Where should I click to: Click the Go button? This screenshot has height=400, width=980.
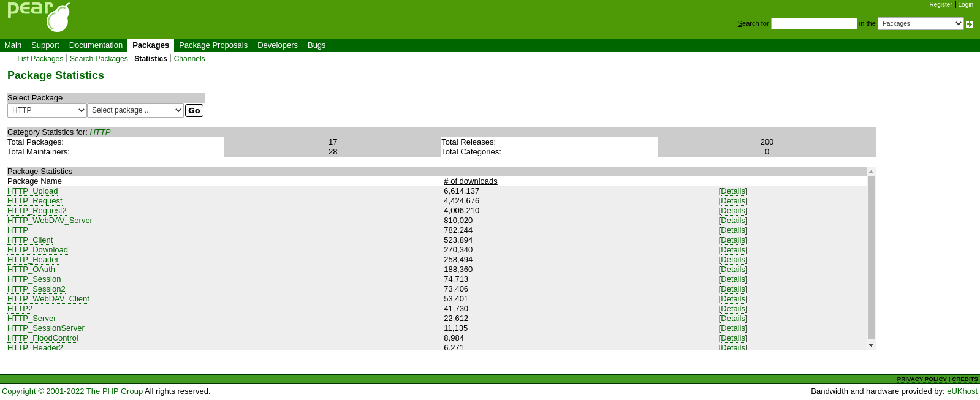pos(194,110)
